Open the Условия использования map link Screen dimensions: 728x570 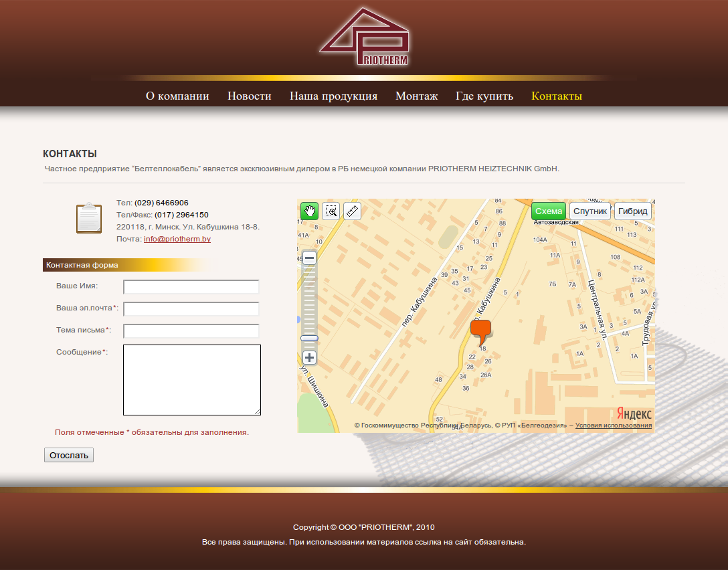pyautogui.click(x=613, y=425)
